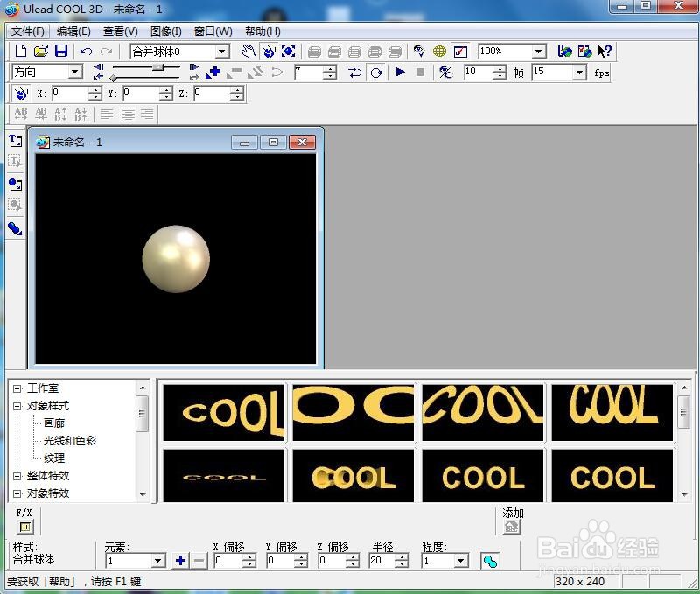This screenshot has height=594, width=700.
Task: Select 光线和色彩 in the tree
Action: pos(70,441)
